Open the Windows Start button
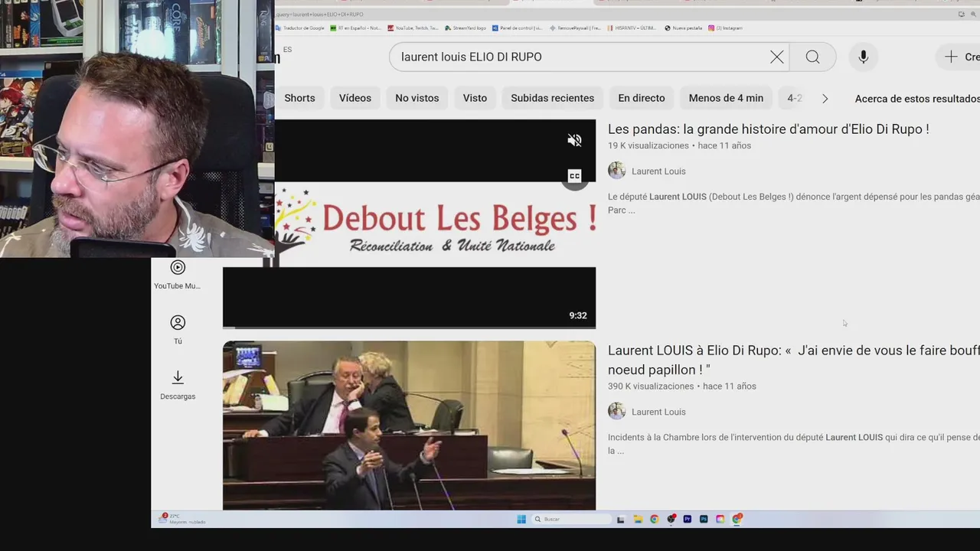This screenshot has width=980, height=551. [521, 519]
